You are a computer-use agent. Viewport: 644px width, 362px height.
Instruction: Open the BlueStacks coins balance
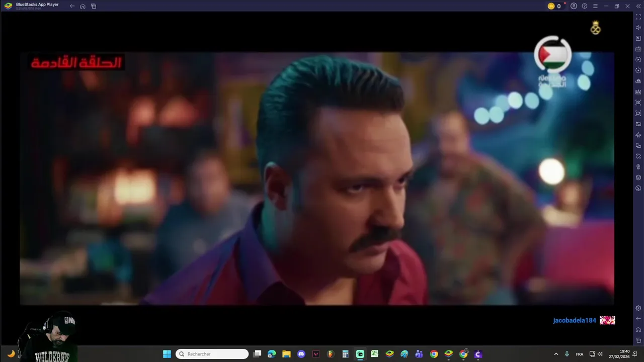[x=554, y=6]
